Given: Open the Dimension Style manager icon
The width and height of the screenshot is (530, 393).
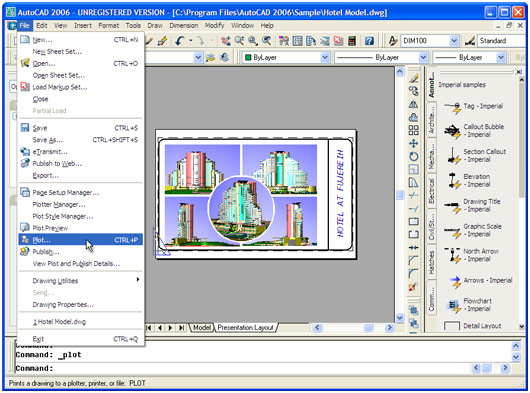Looking at the screenshot, I should [470, 41].
